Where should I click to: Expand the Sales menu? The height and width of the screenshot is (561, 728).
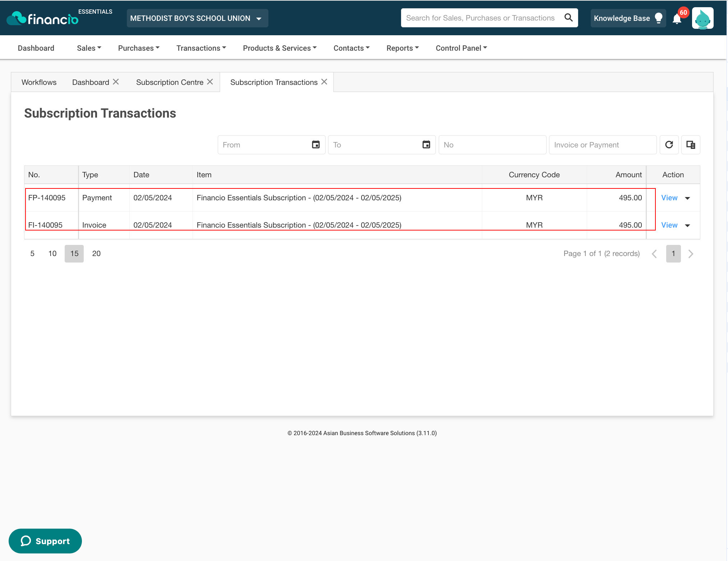(89, 48)
